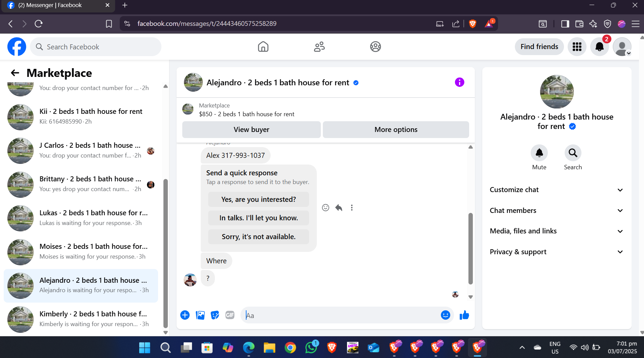The width and height of the screenshot is (644, 358).
Task: Open notifications bell with 2 badge
Action: click(x=600, y=47)
